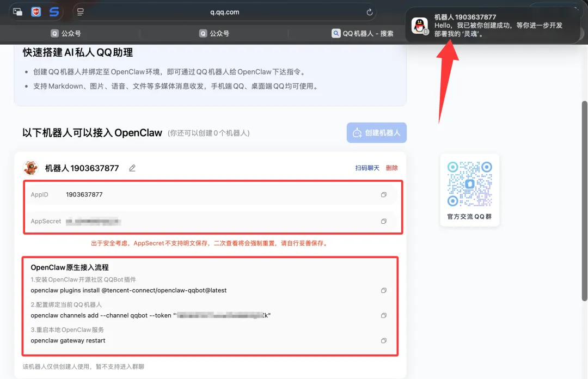Click the bullet about 创建 QQ 机器人并绑定
Image resolution: width=588 pixels, height=379 pixels.
pyautogui.click(x=170, y=72)
